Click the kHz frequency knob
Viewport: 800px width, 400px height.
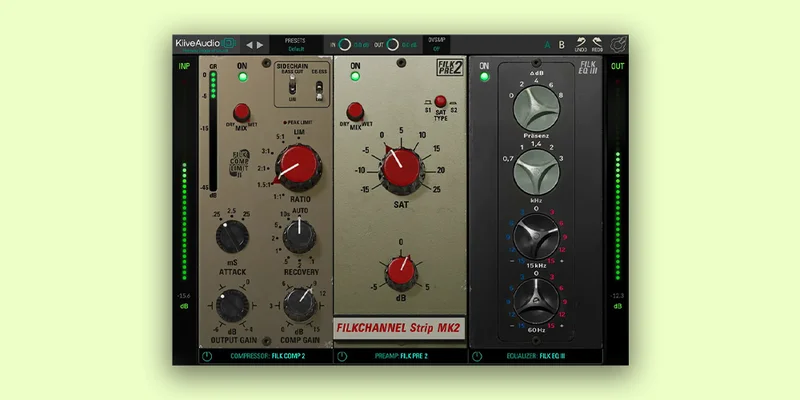click(536, 172)
